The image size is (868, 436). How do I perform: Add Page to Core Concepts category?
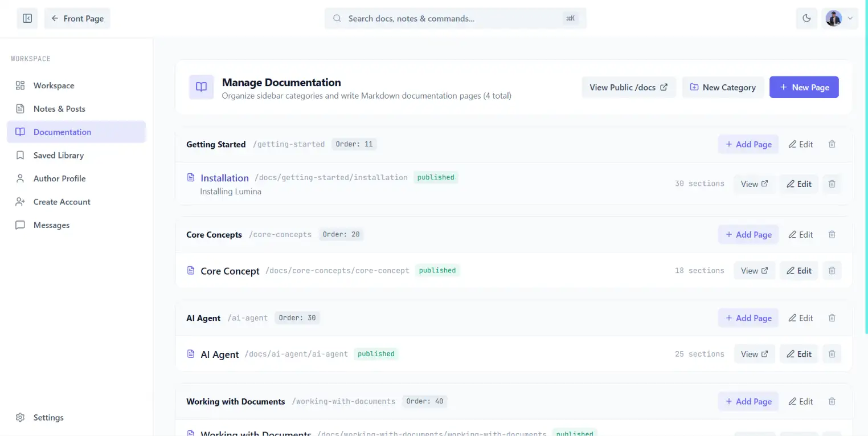coord(748,235)
